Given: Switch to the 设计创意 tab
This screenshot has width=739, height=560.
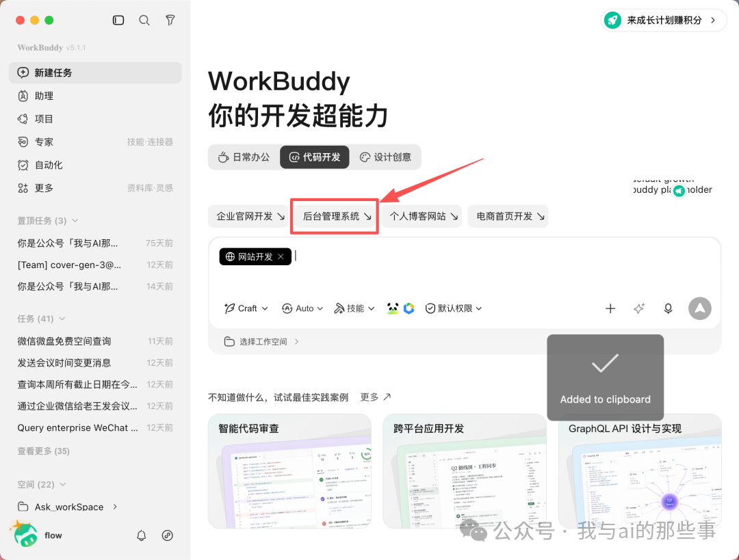Looking at the screenshot, I should point(385,157).
